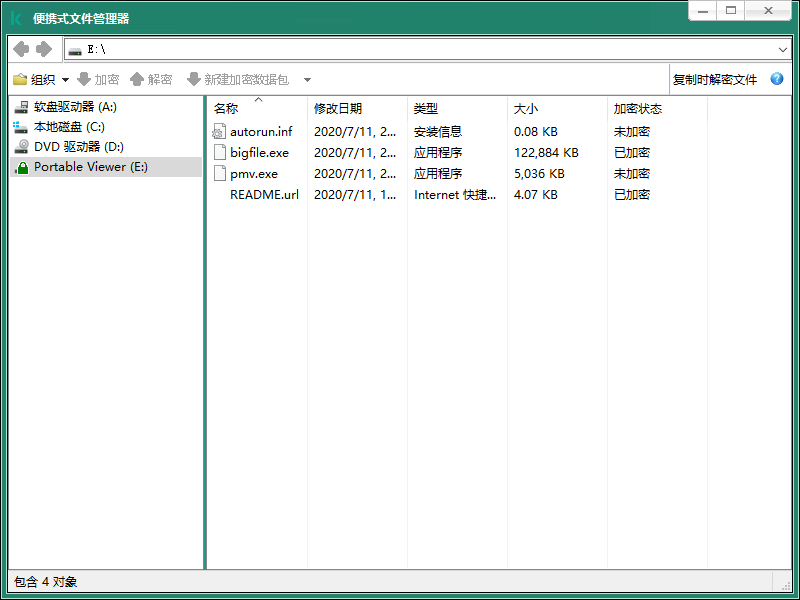Click the E:\ address path field
The height and width of the screenshot is (600, 800).
coord(400,49)
